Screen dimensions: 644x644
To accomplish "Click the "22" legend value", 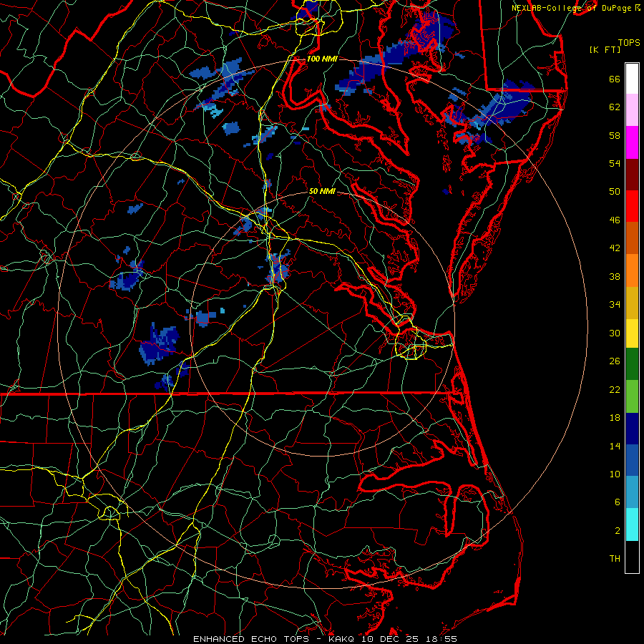I will pos(615,390).
